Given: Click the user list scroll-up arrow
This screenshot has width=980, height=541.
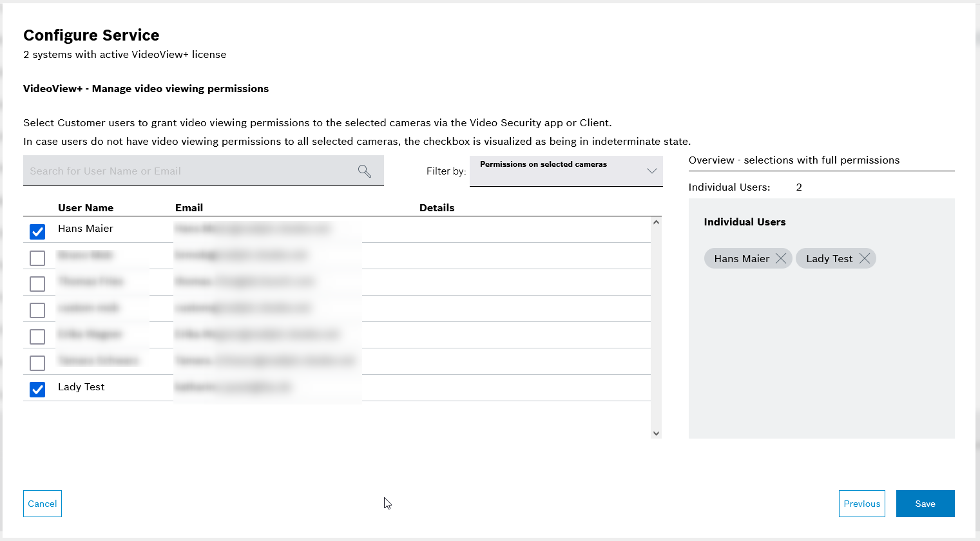Looking at the screenshot, I should (656, 222).
